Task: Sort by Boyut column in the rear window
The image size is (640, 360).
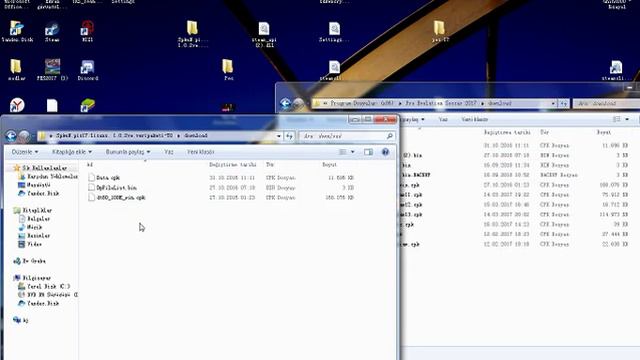Action: pyautogui.click(x=604, y=132)
